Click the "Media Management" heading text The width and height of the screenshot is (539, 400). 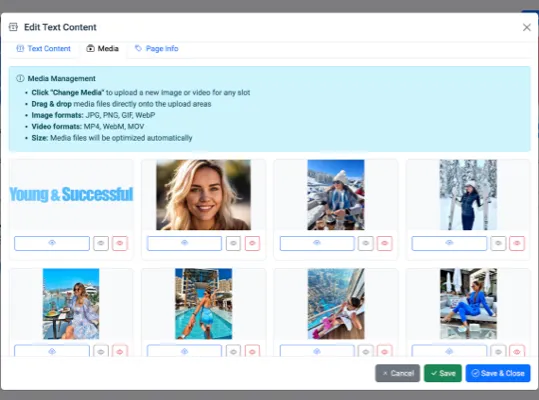pos(62,78)
